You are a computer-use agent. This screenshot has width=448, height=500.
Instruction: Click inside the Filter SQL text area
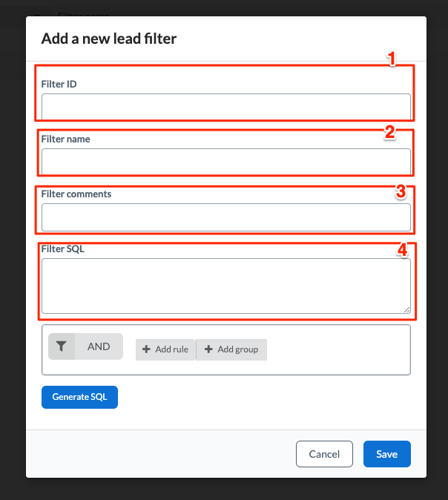(226, 286)
